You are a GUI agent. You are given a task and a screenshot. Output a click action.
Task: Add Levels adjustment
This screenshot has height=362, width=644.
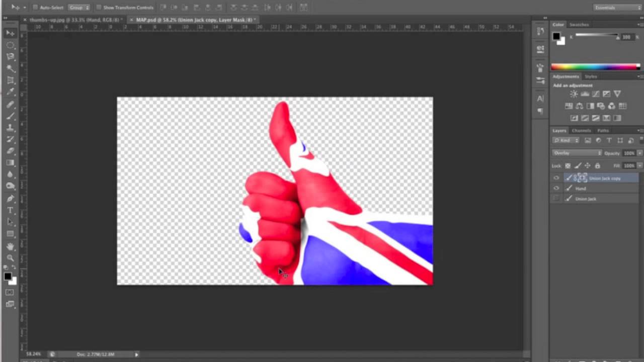[585, 94]
